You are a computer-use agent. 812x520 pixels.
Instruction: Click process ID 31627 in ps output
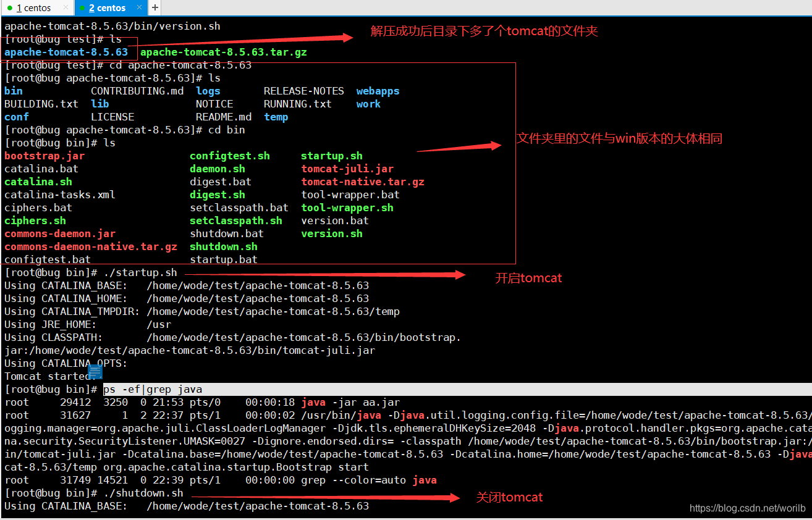[75, 415]
